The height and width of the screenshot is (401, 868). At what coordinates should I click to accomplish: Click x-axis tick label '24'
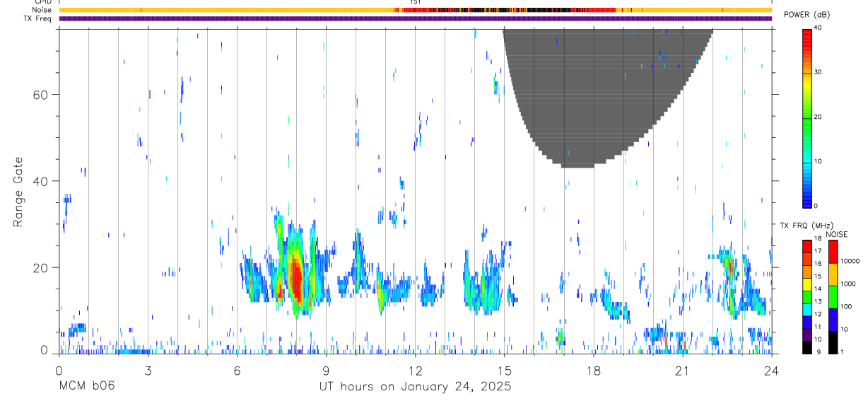771,371
